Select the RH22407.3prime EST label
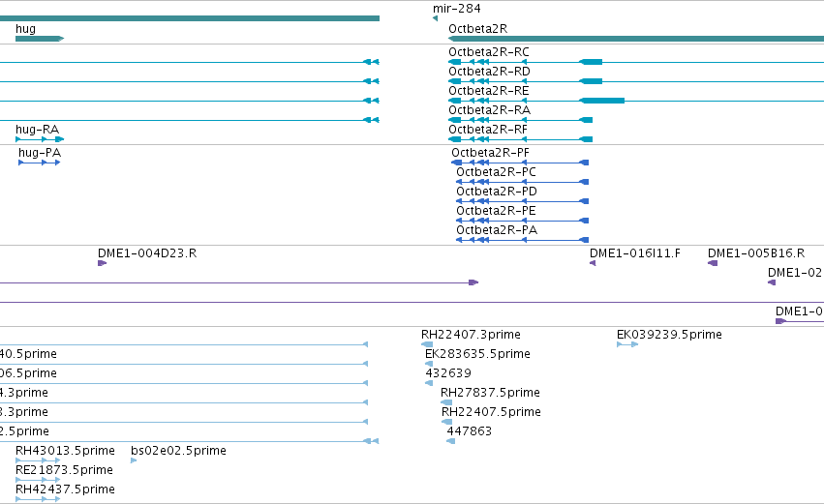Screen dimensions: 824x504 (x=471, y=335)
